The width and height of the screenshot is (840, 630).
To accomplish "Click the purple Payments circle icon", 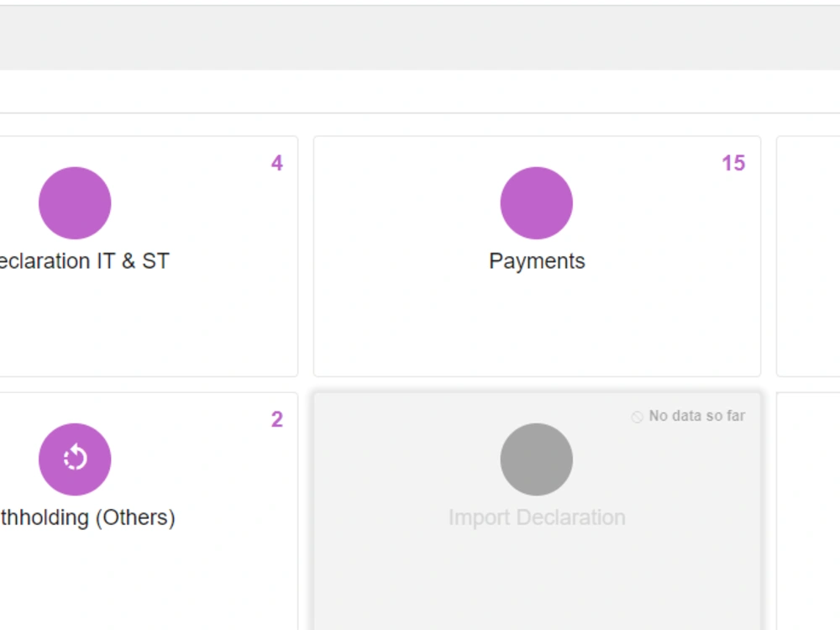I will 536,203.
